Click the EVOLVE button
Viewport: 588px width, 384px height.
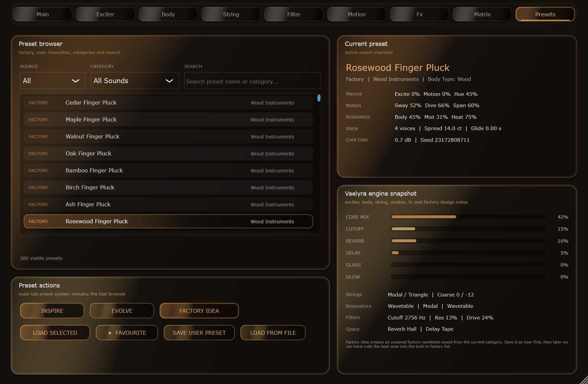coord(122,311)
